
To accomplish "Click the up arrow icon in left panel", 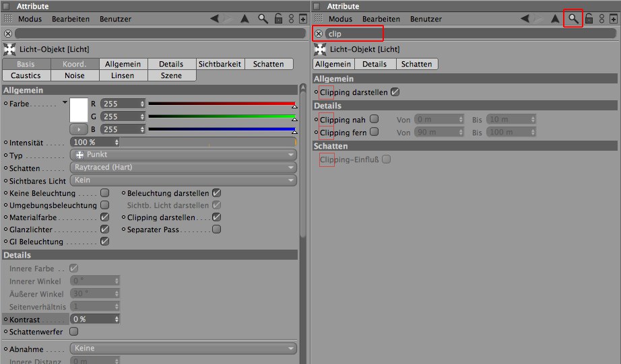I will click(x=245, y=19).
